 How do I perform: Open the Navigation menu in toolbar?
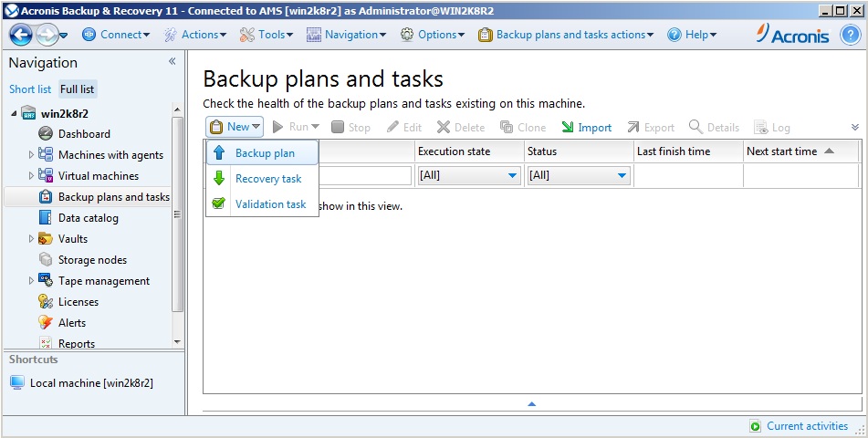point(346,35)
